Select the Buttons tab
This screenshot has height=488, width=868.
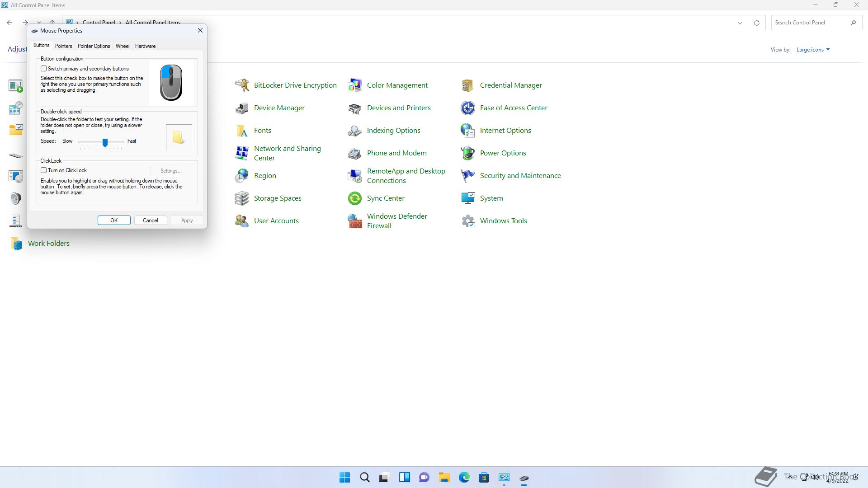(42, 45)
